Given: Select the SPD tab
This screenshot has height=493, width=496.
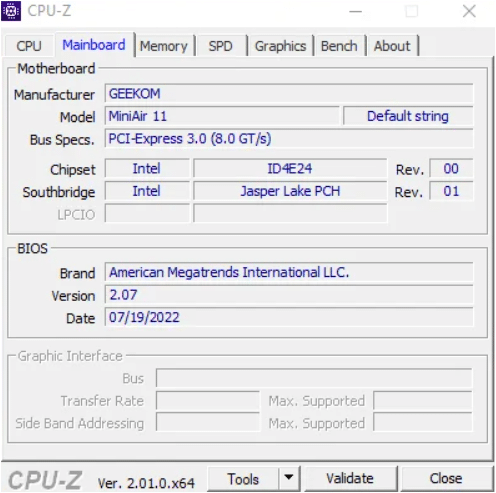Looking at the screenshot, I should [x=221, y=46].
